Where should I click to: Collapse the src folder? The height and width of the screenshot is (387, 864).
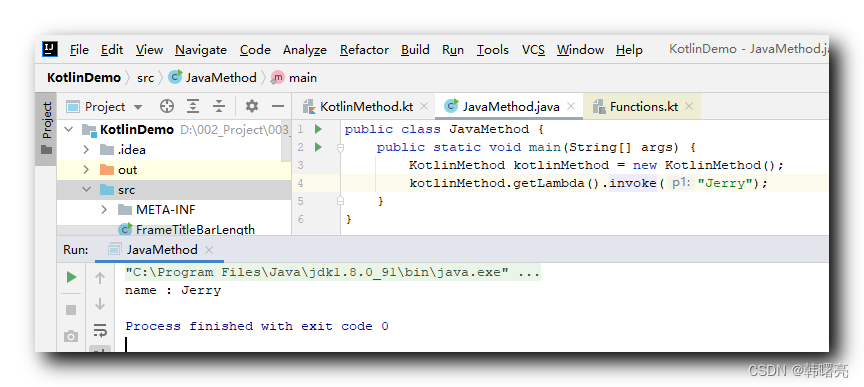point(86,190)
